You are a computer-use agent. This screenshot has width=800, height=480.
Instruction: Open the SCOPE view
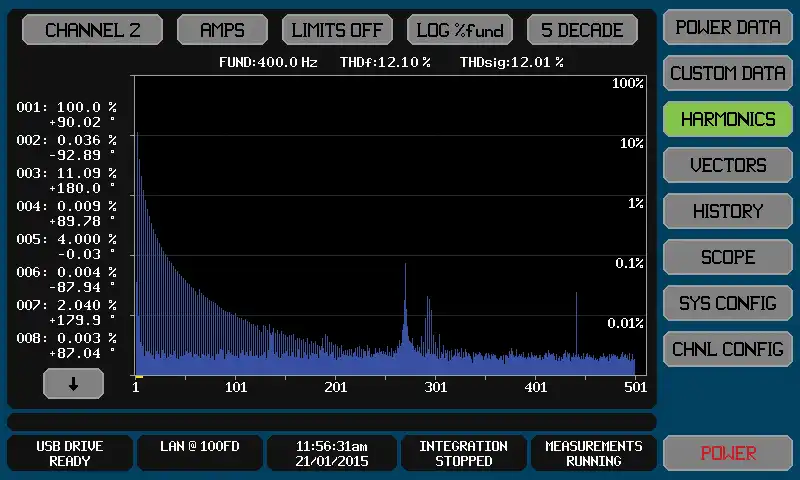click(728, 257)
